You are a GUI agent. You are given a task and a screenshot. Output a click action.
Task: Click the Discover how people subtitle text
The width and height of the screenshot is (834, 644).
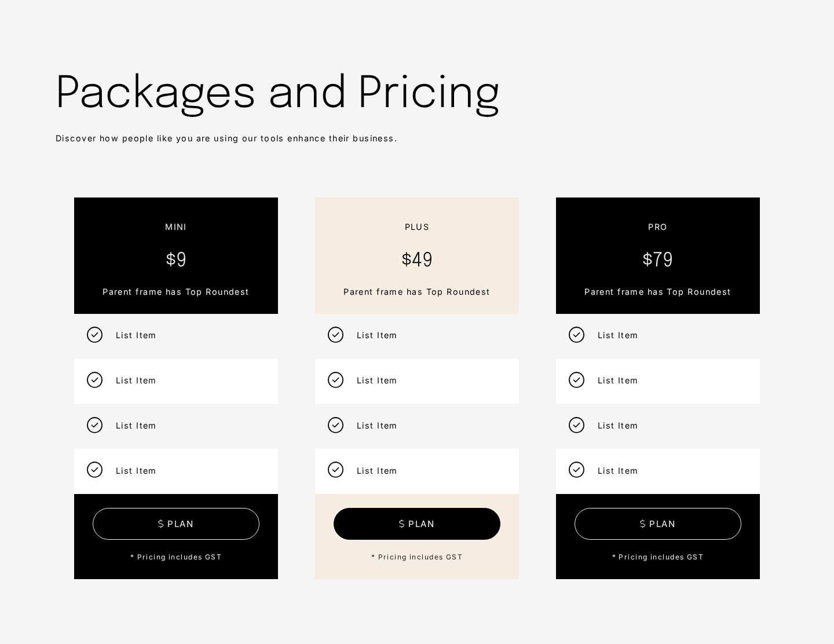[x=226, y=138]
